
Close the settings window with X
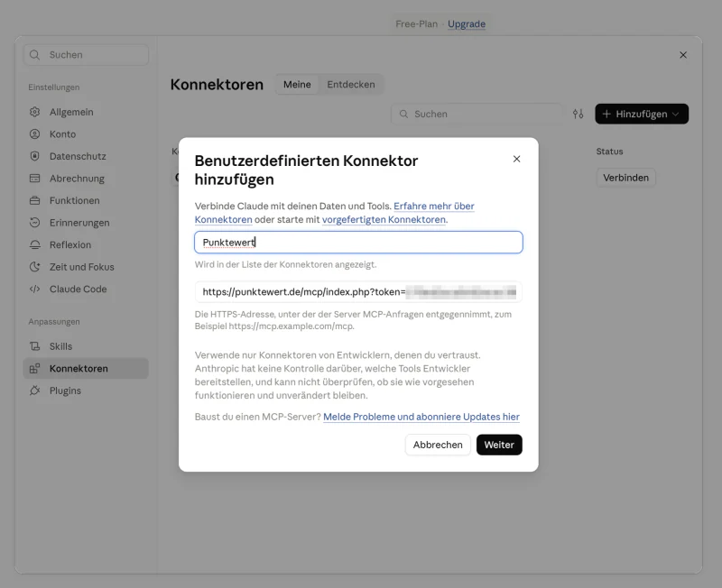coord(683,55)
